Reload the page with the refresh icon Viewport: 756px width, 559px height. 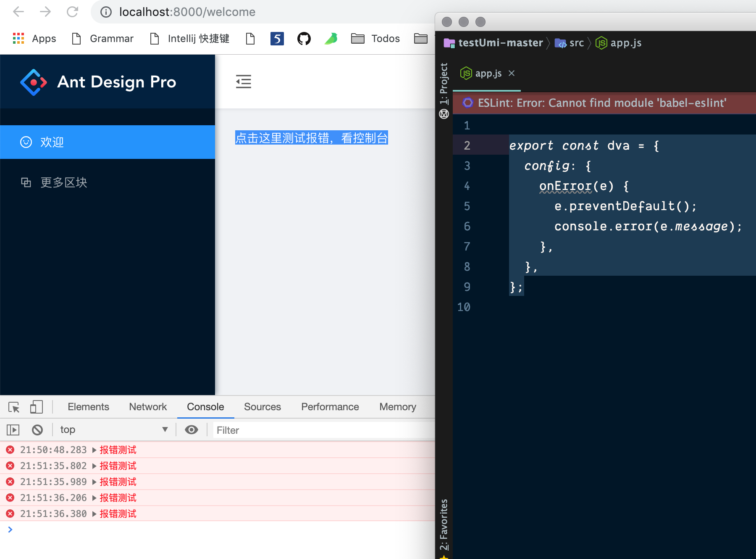pos(73,12)
